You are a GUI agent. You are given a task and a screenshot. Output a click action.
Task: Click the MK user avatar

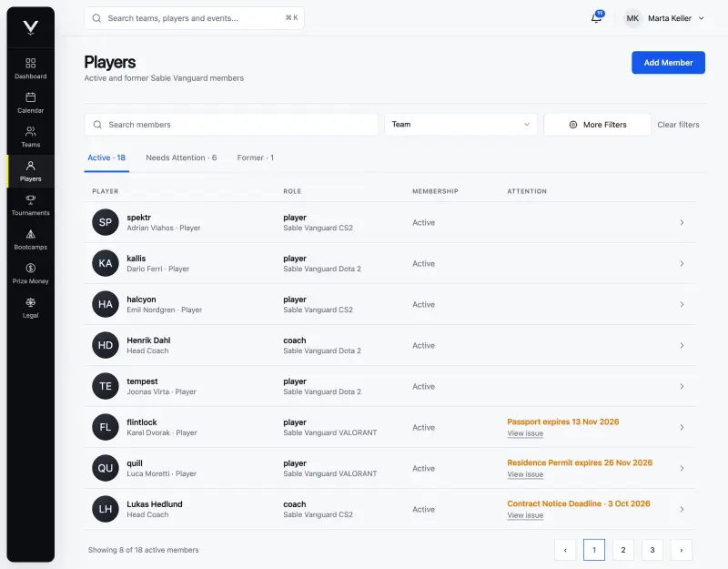tap(632, 18)
